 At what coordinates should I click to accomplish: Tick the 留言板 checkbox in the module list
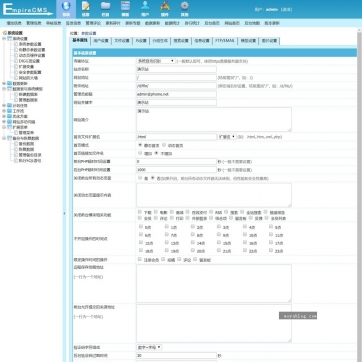pyautogui.click(x=231, y=218)
